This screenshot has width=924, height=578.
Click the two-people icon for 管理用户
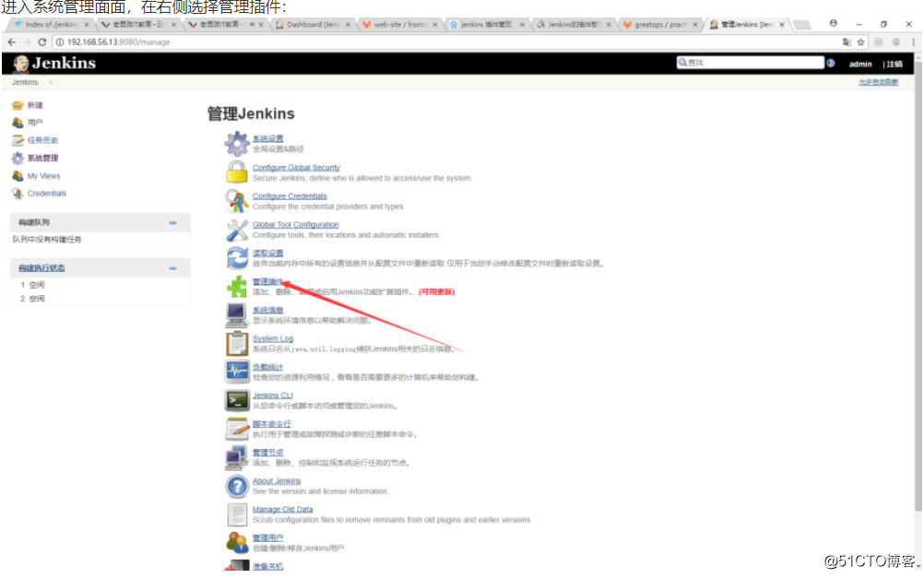tap(237, 543)
